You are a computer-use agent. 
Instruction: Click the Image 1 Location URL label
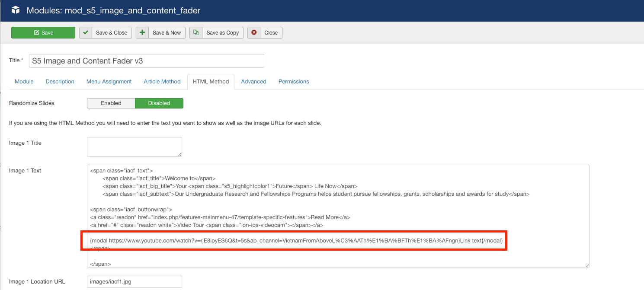coord(37,282)
